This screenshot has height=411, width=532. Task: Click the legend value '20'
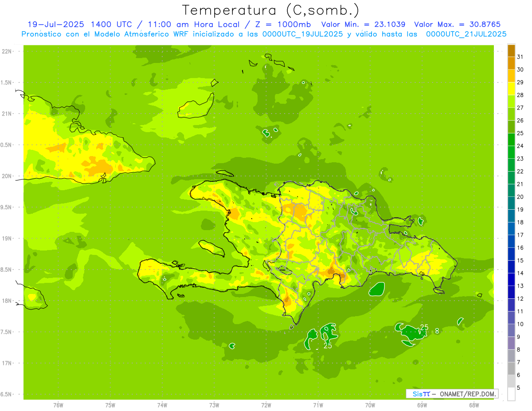[520, 197]
